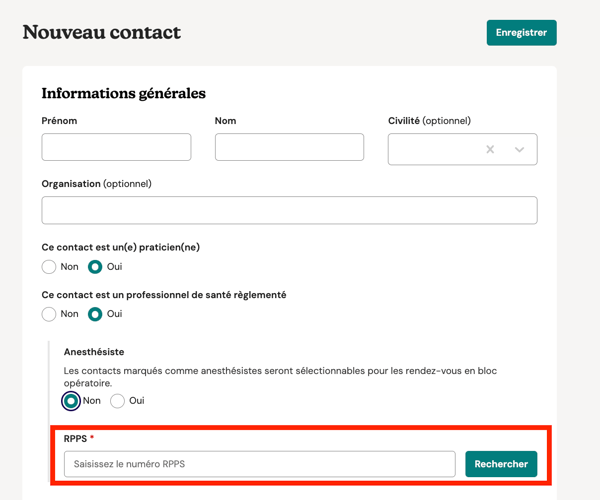Click into the Nom input box
Screen dimensions: 600x500
[289, 147]
